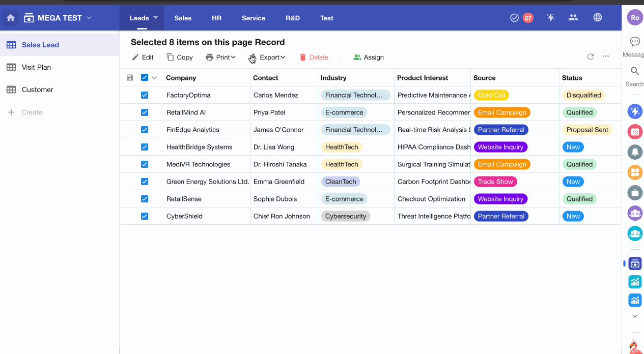Open the MEGA TEST app dropdown

click(x=59, y=18)
